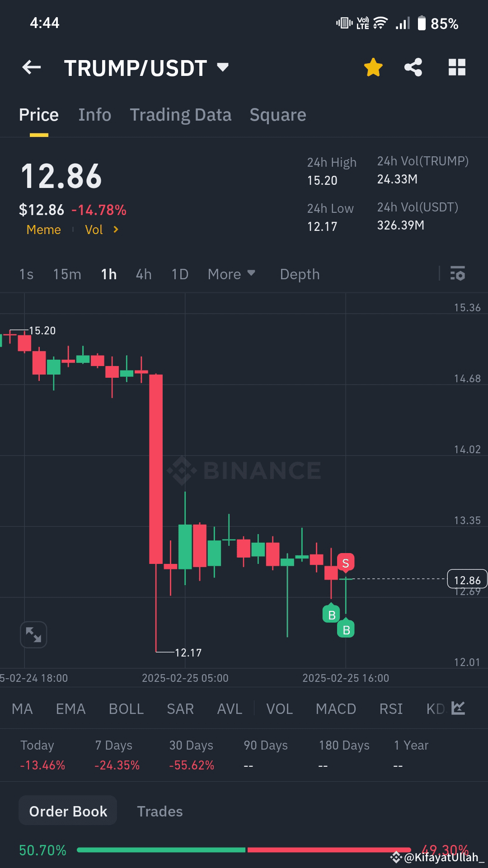Switch the chart to the 4h timeframe
Image resolution: width=488 pixels, height=868 pixels.
[x=143, y=274]
